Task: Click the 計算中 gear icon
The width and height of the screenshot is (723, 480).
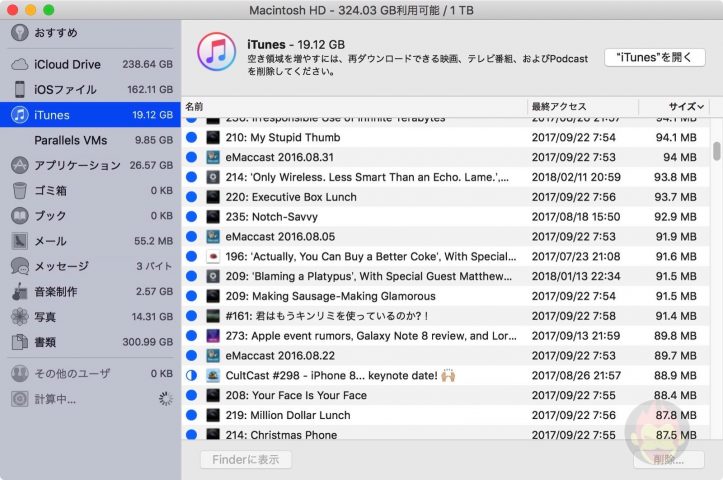Action: click(x=19, y=399)
